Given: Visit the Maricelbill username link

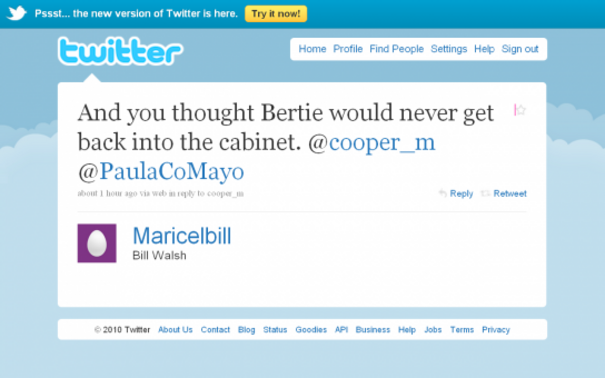Looking at the screenshot, I should click(x=182, y=236).
